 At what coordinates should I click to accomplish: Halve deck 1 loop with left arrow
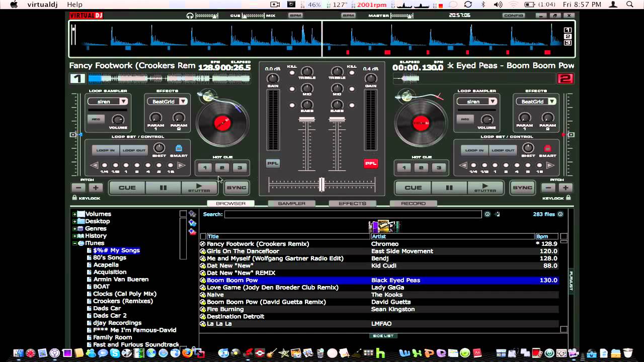[x=94, y=165]
